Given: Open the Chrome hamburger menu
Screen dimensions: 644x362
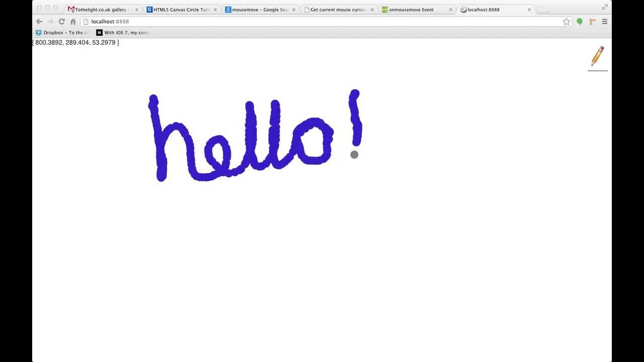Looking at the screenshot, I should pos(604,21).
